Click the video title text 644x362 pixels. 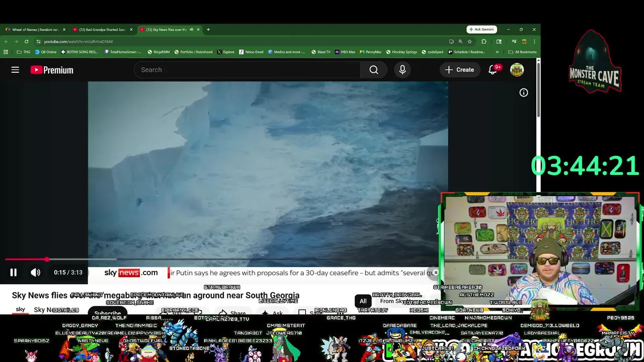tap(155, 296)
